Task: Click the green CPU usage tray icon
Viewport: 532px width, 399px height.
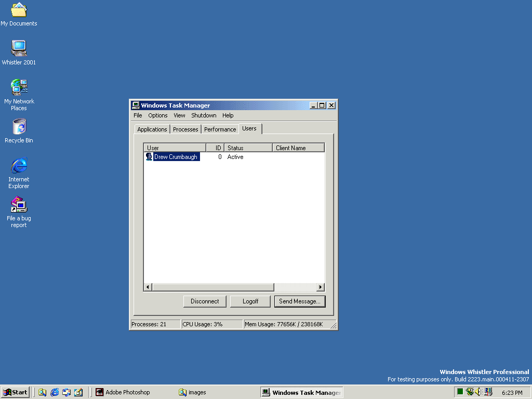Action: tap(460, 392)
